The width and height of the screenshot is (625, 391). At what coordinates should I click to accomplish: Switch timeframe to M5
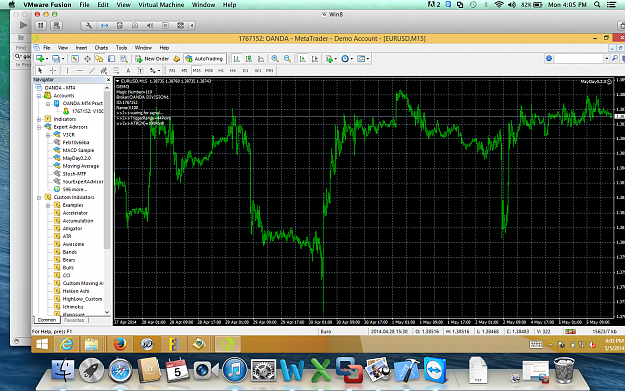click(x=184, y=71)
